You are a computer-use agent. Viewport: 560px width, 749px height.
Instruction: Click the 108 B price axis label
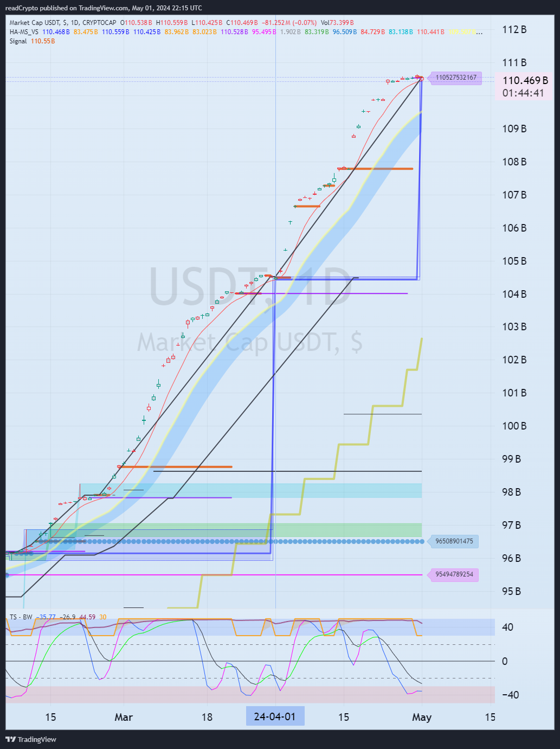[x=514, y=162]
